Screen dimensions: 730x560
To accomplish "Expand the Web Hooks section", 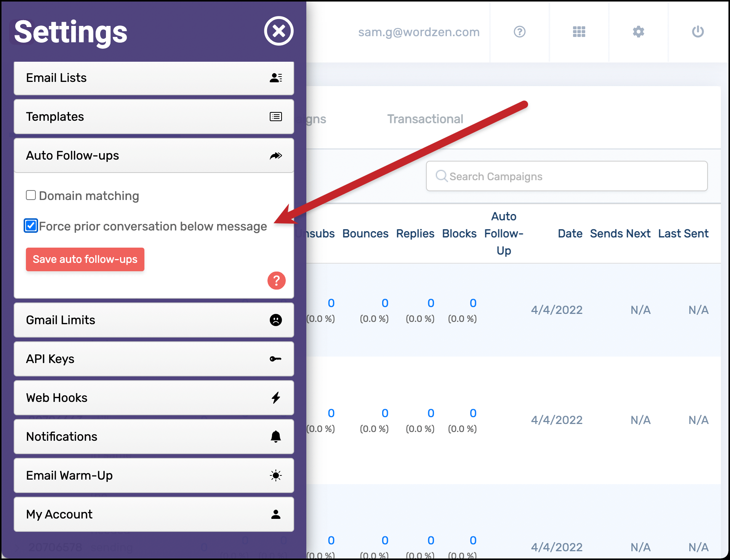I will tap(154, 398).
